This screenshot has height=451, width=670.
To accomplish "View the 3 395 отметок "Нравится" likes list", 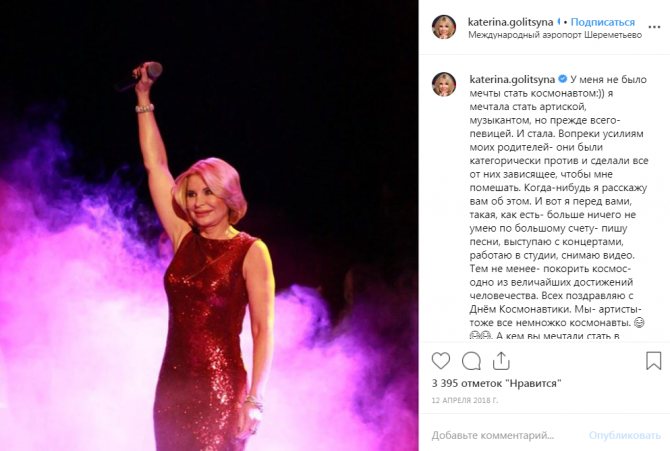I will 496,383.
